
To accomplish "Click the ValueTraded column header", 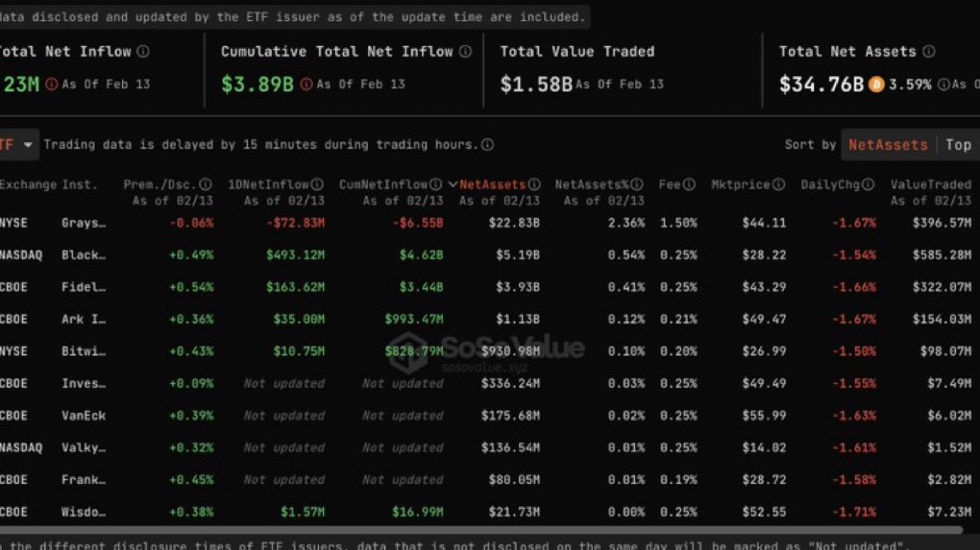I will point(930,185).
